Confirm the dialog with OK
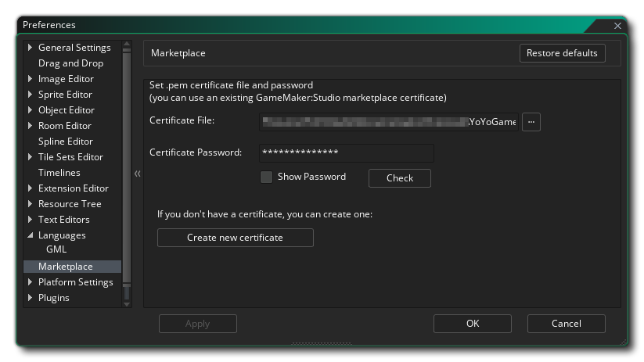 click(473, 324)
